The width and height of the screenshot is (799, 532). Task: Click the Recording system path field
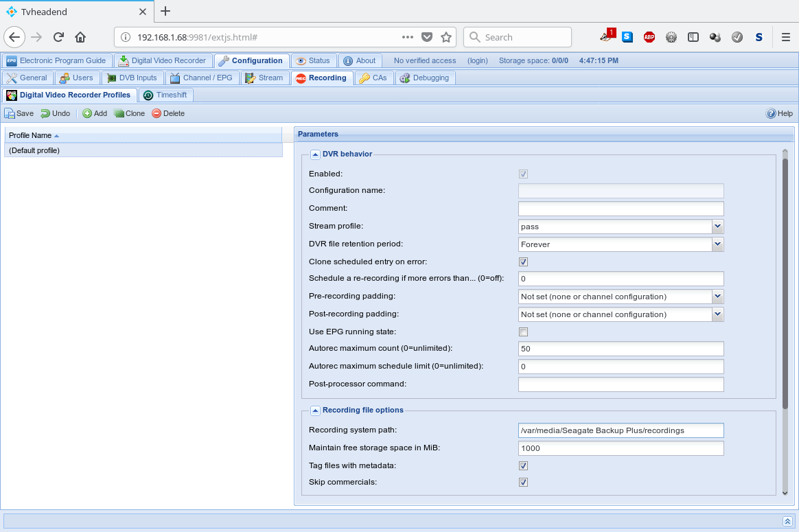coord(621,430)
